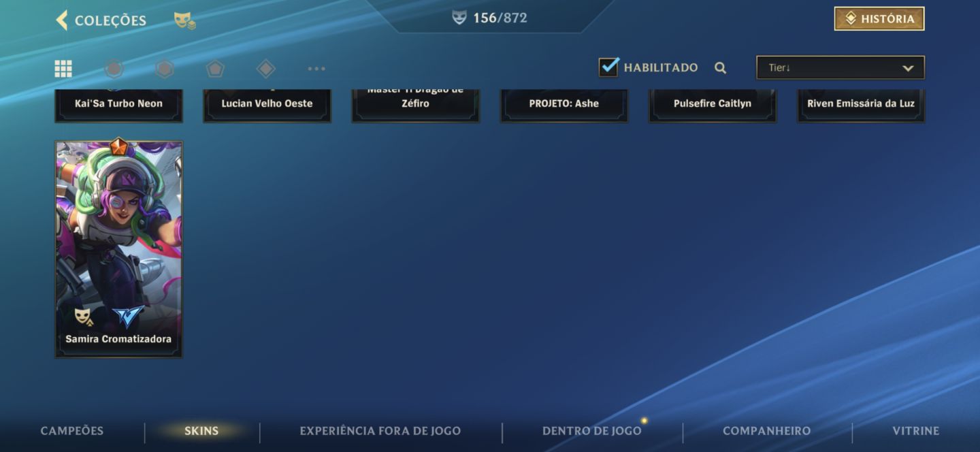
Task: Open the Dentro de Jogo tab
Action: tap(592, 431)
